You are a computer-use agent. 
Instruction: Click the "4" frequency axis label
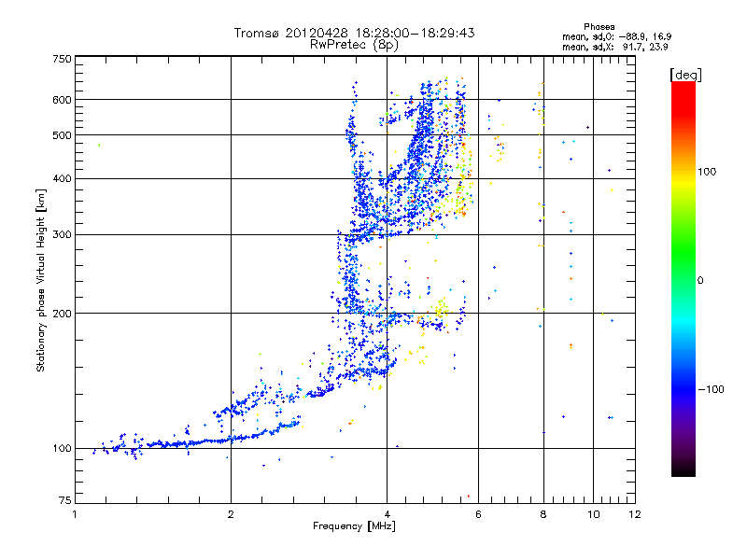tap(388, 514)
